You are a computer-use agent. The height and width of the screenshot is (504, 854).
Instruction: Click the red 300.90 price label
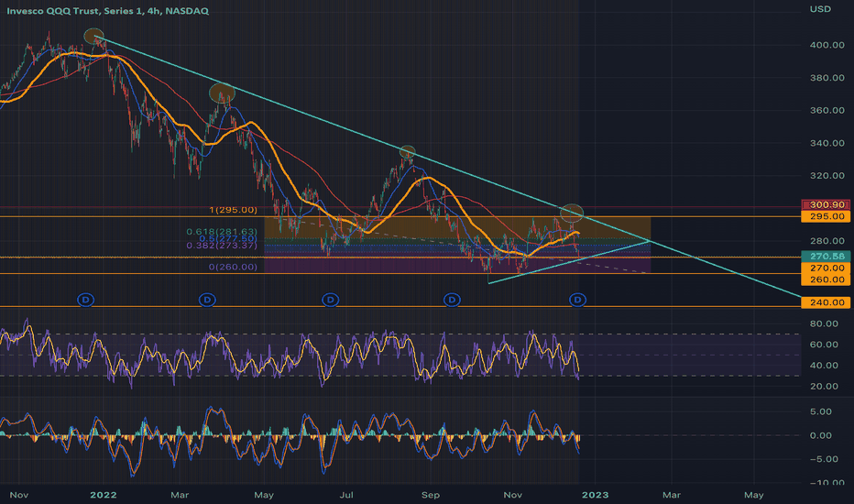[826, 205]
